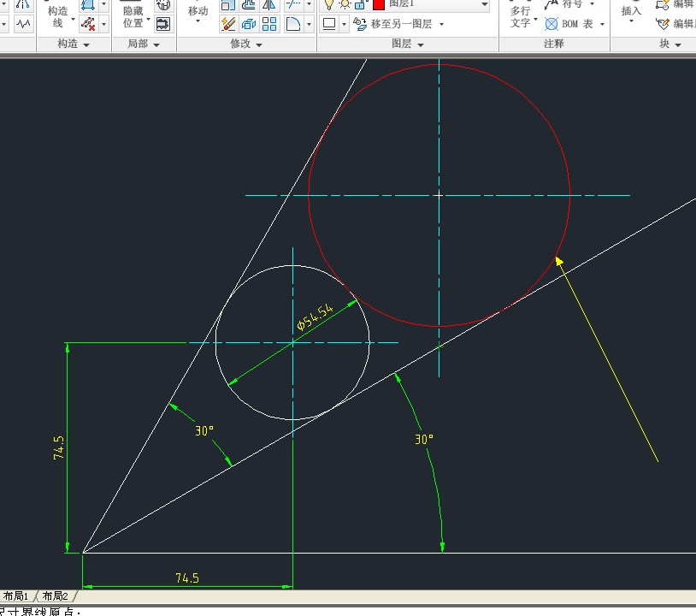Viewport: 696px width, 616px height.
Task: Select the array grid tool icon
Action: point(269,24)
